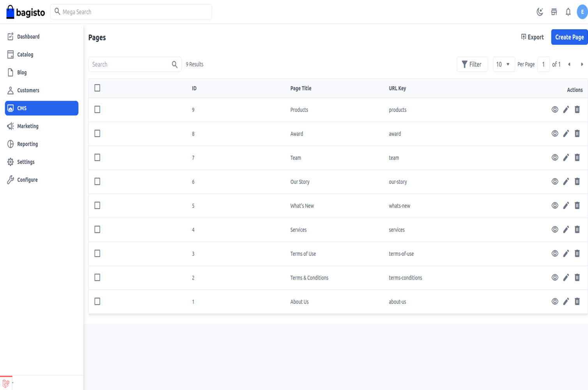Select all pages with header checkbox

[97, 88]
